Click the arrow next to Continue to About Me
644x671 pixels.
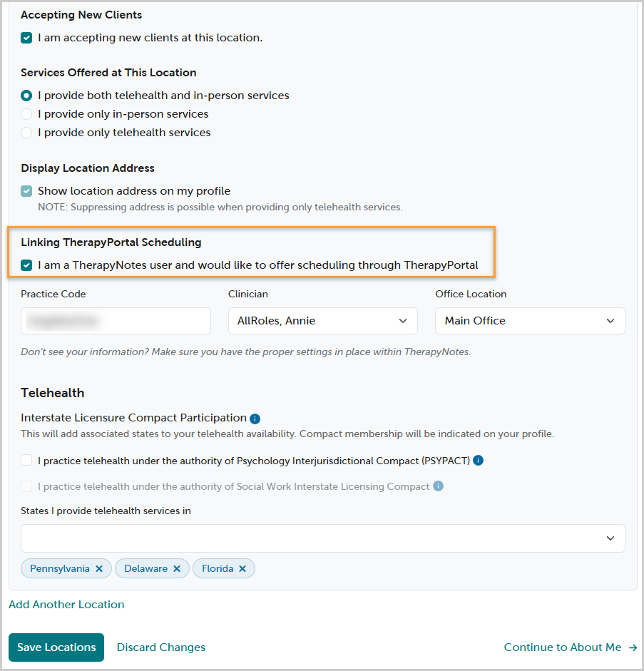click(x=633, y=648)
